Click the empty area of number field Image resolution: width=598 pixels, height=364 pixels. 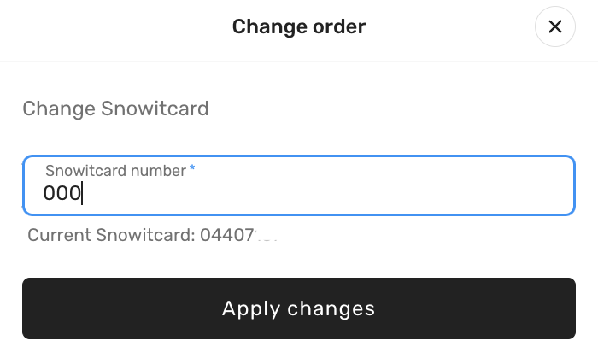coord(328,193)
